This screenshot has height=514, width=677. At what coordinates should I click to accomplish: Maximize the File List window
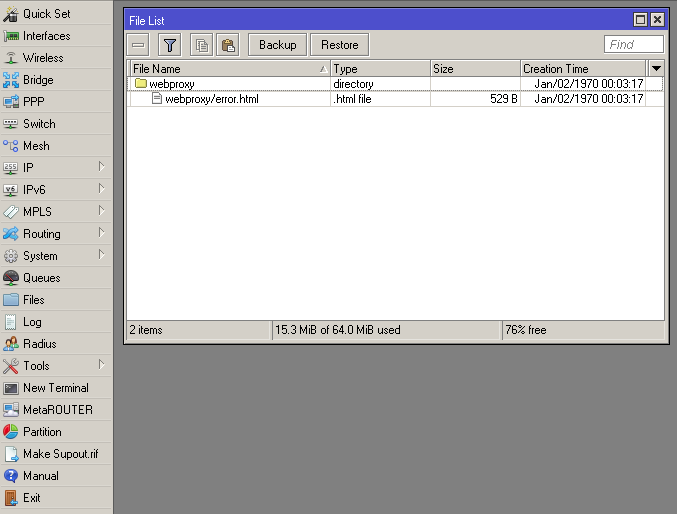(x=640, y=20)
